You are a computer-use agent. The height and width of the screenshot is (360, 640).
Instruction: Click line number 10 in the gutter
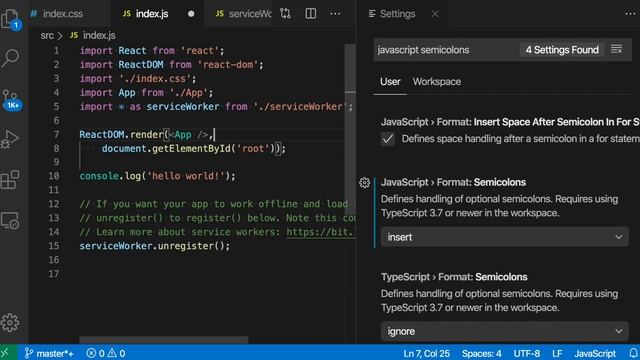point(54,176)
